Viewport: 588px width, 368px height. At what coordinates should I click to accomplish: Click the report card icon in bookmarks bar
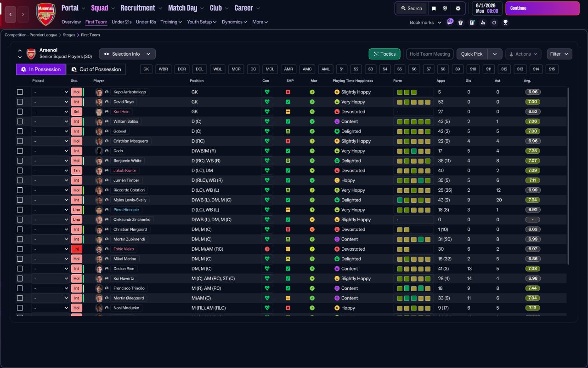point(472,23)
